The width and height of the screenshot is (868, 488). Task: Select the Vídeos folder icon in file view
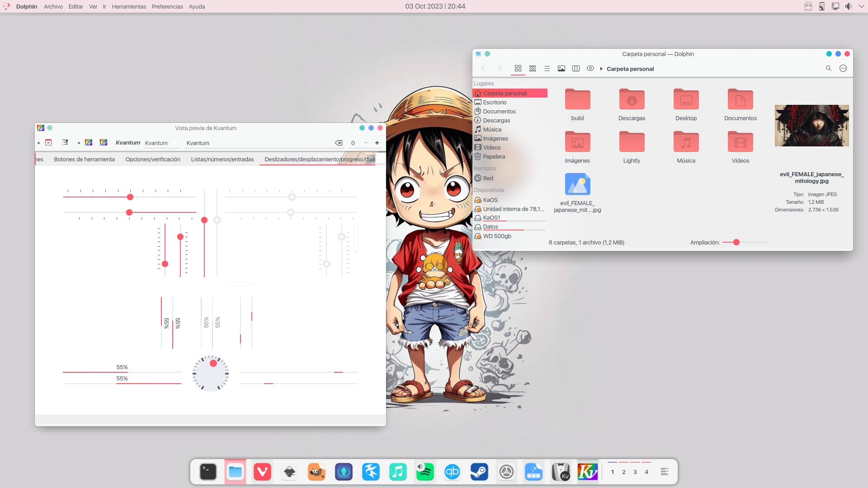[x=740, y=141]
